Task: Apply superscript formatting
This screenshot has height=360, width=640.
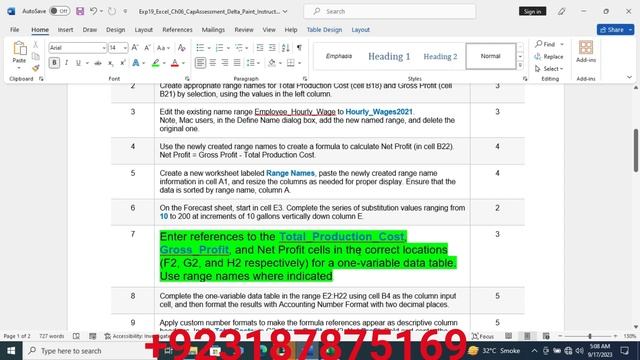Action: (x=122, y=63)
